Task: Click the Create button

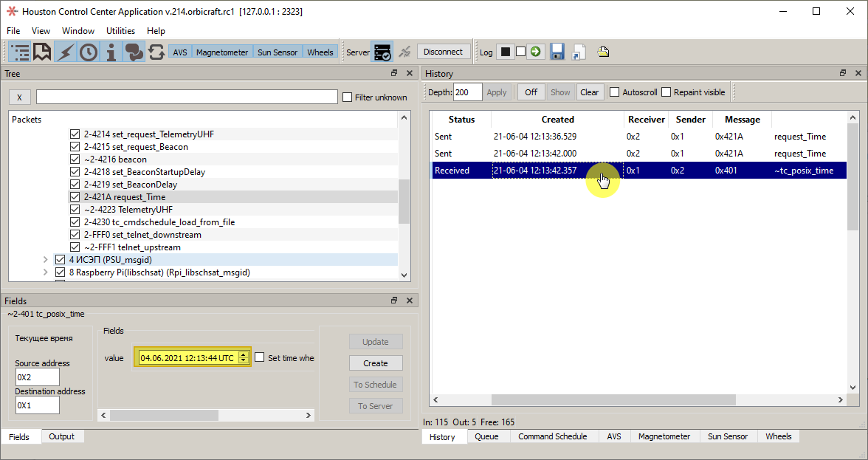Action: [x=376, y=363]
